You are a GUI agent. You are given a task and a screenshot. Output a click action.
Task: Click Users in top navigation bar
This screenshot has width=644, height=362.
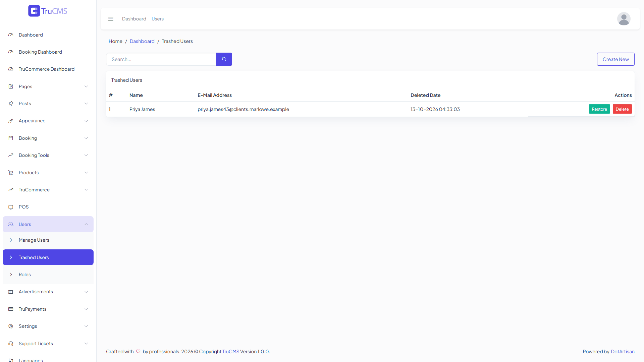pos(158,19)
